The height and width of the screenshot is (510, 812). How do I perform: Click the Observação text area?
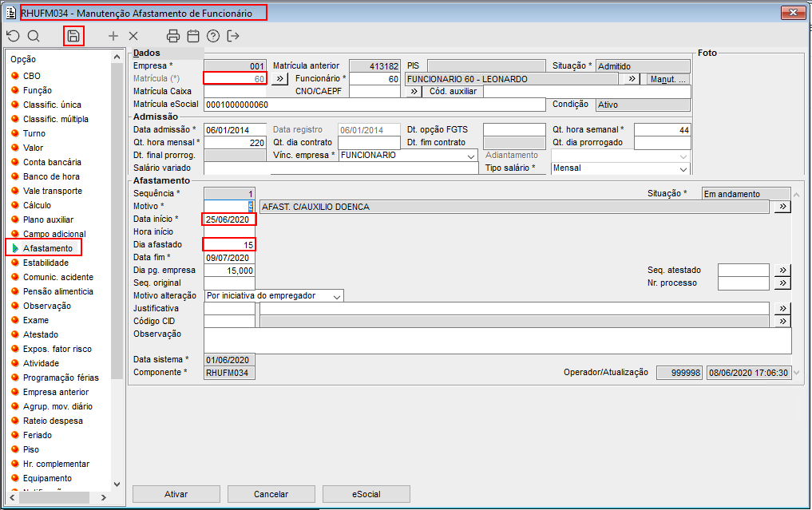tap(497, 341)
